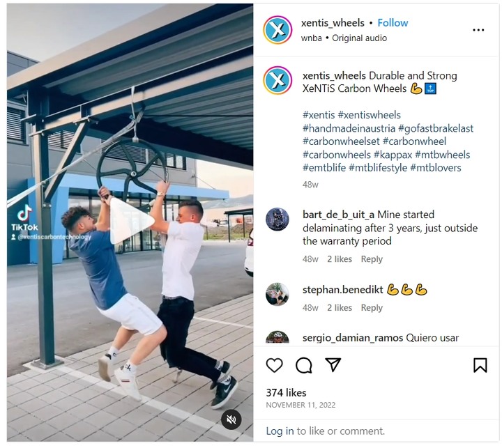Viewport: 502px width, 448px height.
Task: View stephan.benedikt profile avatar
Action: click(277, 295)
